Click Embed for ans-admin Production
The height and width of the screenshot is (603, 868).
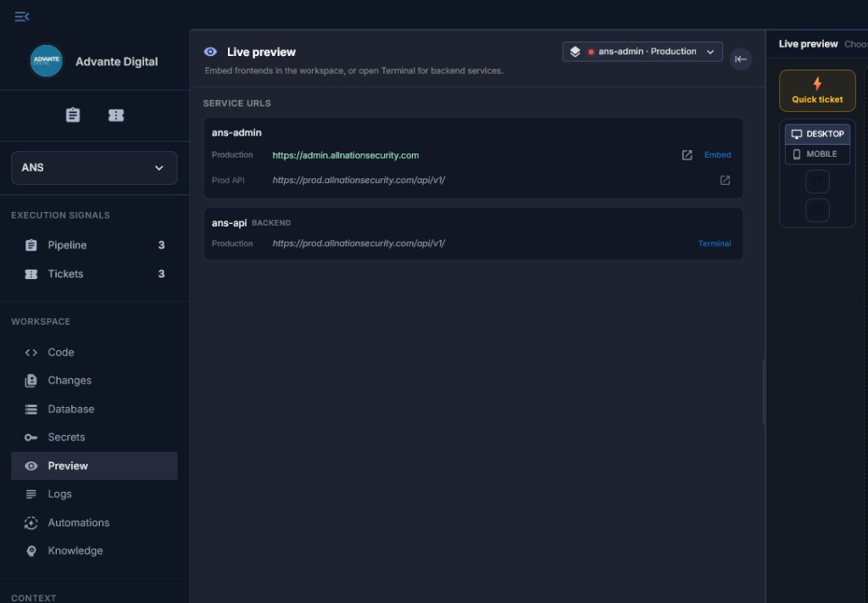(717, 155)
